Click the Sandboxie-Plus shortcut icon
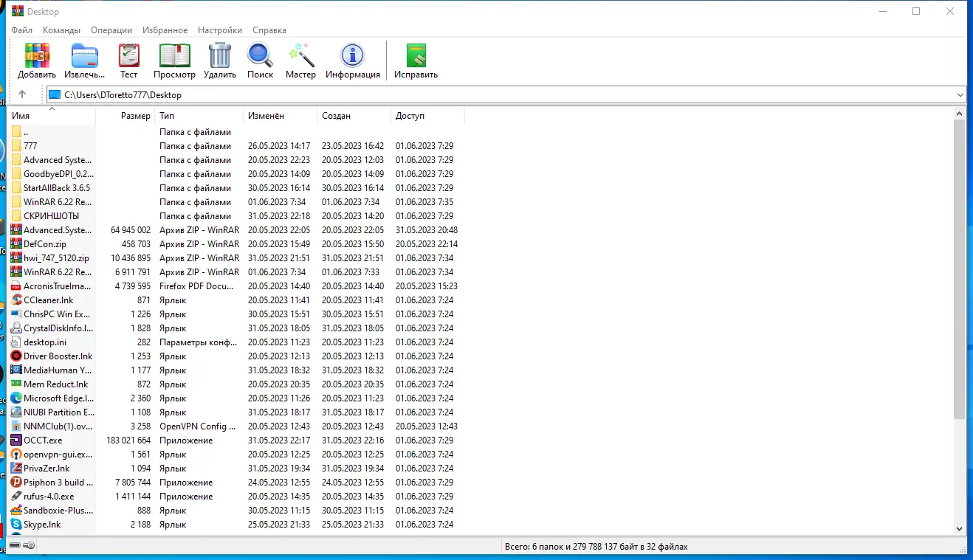 pos(16,511)
